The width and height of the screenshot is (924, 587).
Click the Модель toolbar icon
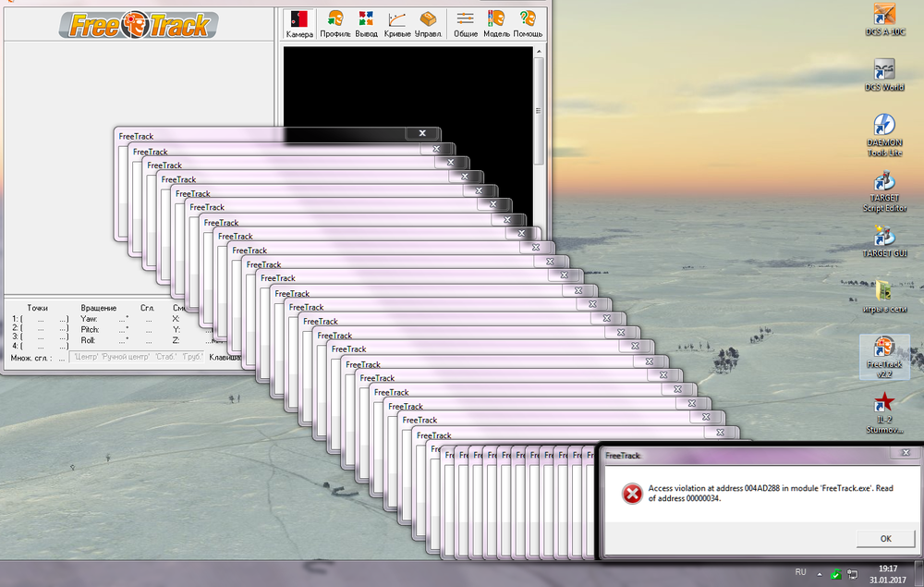coord(495,20)
